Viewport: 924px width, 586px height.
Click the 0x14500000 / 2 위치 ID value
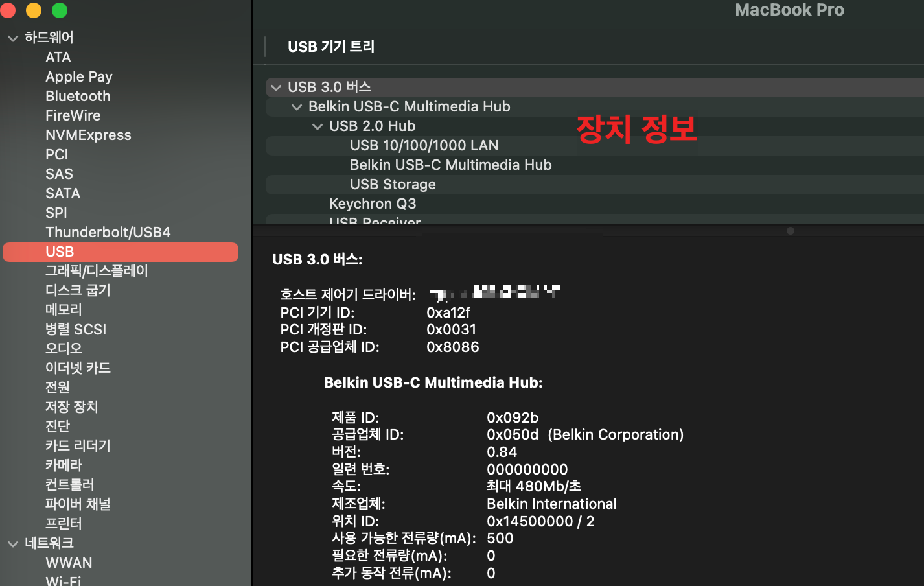[x=540, y=522]
